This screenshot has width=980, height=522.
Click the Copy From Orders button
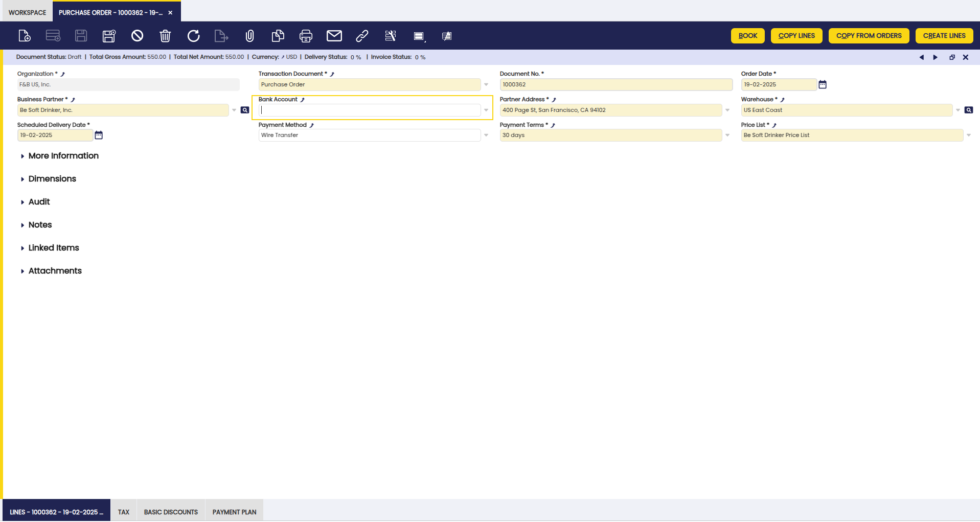click(869, 36)
